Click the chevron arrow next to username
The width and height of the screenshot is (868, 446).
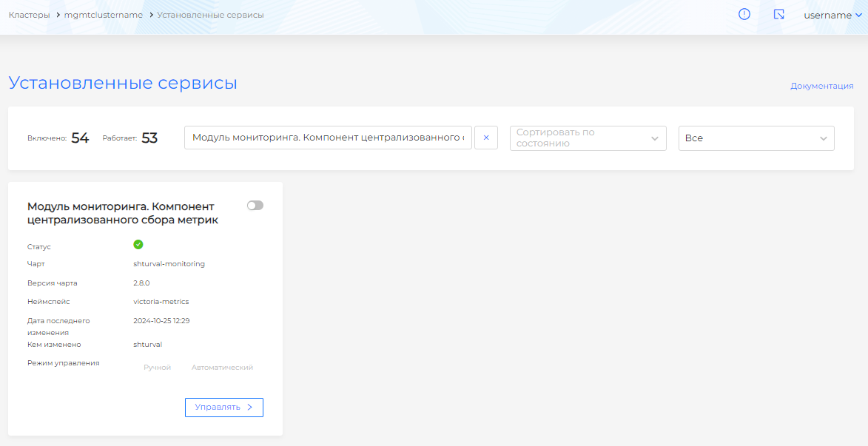(858, 15)
